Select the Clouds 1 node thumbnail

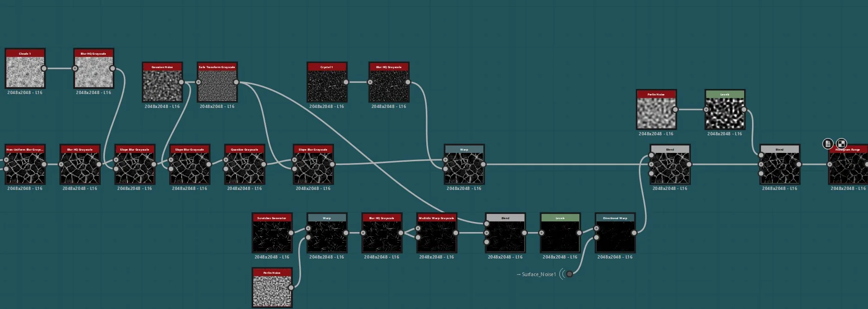[x=25, y=72]
